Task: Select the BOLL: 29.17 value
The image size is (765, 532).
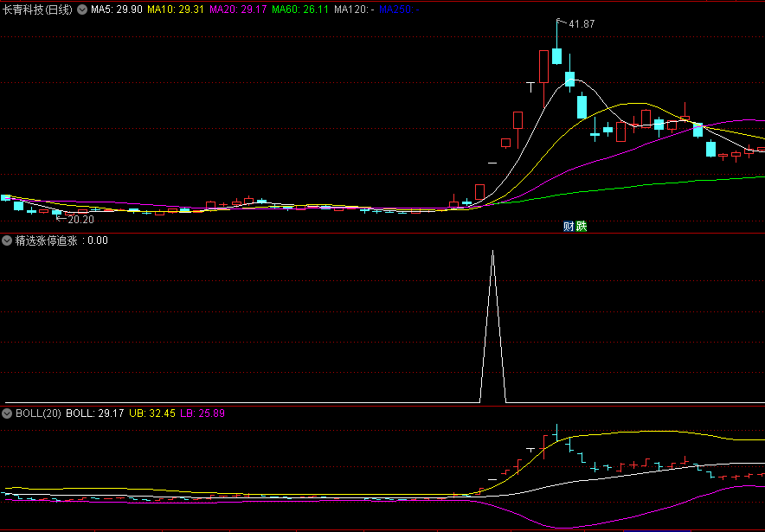Action: click(x=94, y=413)
